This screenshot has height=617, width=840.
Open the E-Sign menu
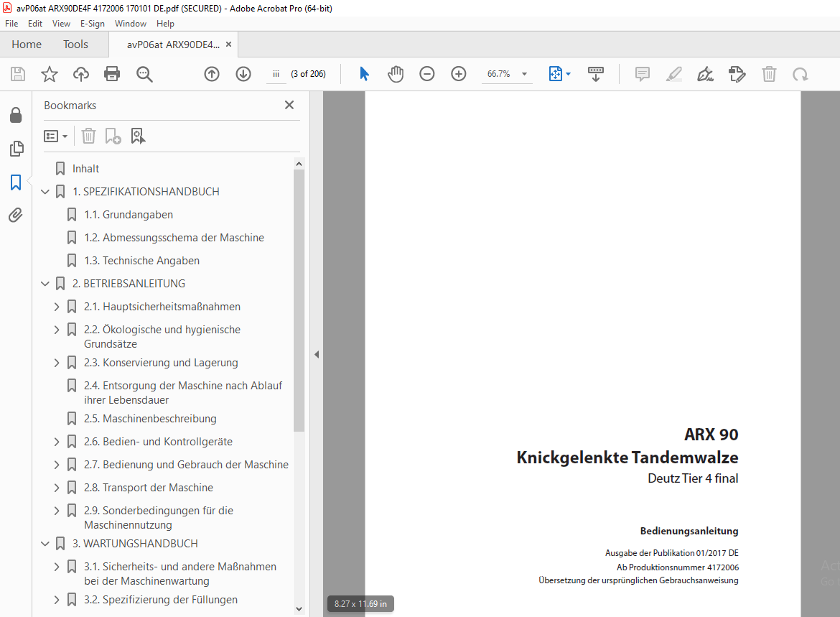click(92, 24)
